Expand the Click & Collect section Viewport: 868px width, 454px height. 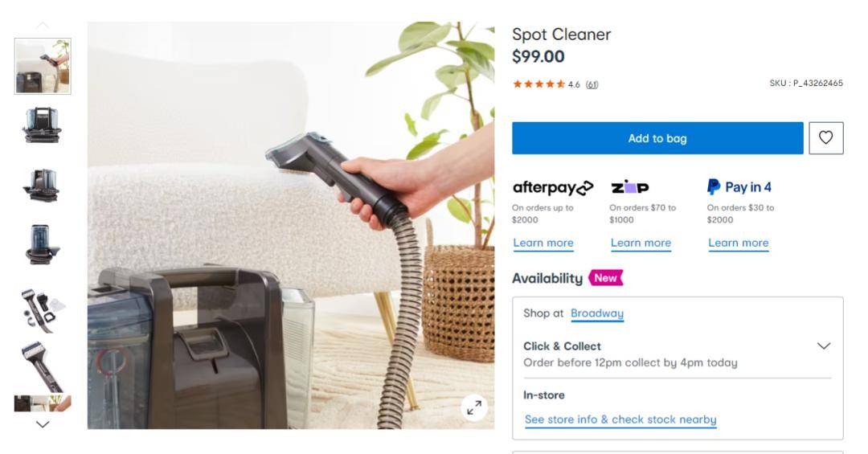[x=824, y=346]
